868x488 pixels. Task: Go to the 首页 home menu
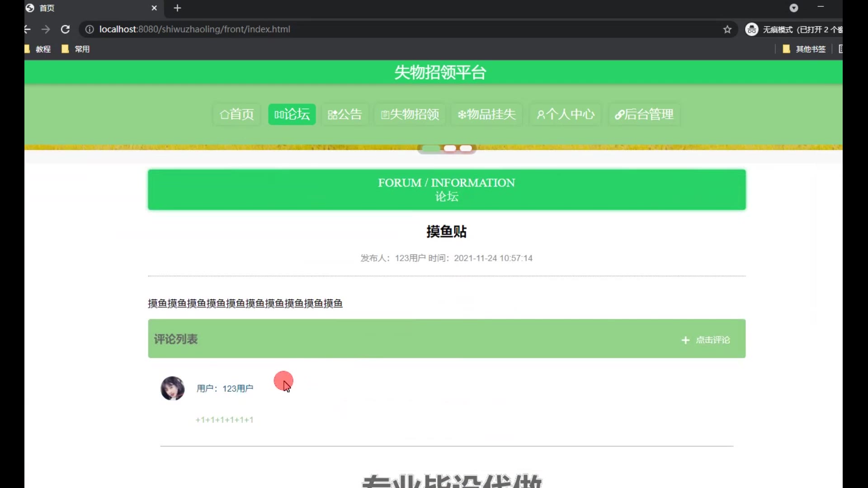click(x=237, y=114)
